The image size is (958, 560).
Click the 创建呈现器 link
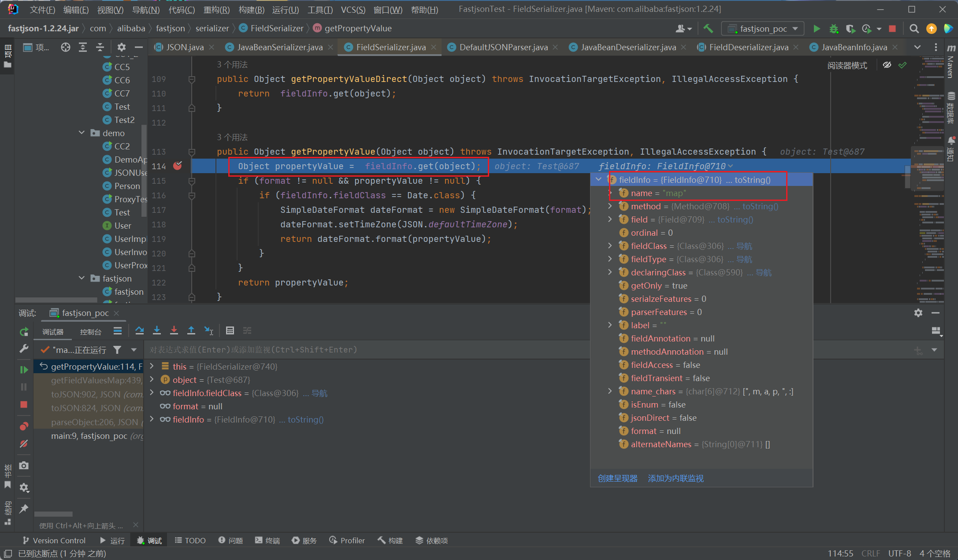(x=617, y=478)
